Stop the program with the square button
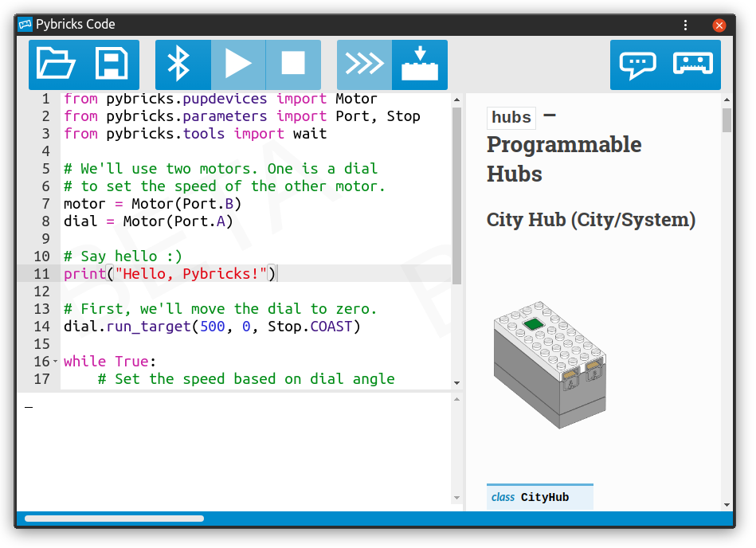The height and width of the screenshot is (548, 756). coord(293,65)
